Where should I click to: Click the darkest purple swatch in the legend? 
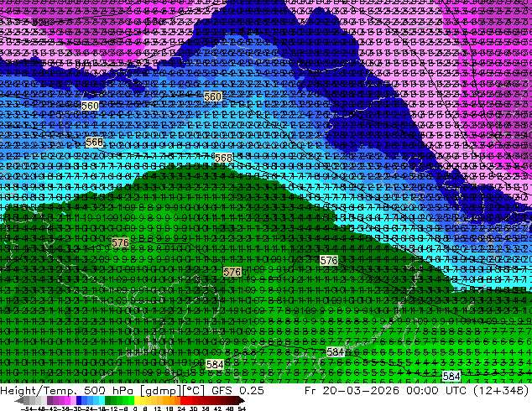(x=50, y=400)
